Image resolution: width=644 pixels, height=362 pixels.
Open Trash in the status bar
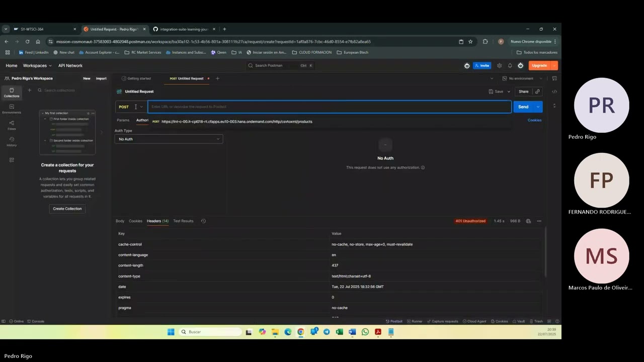(x=536, y=321)
